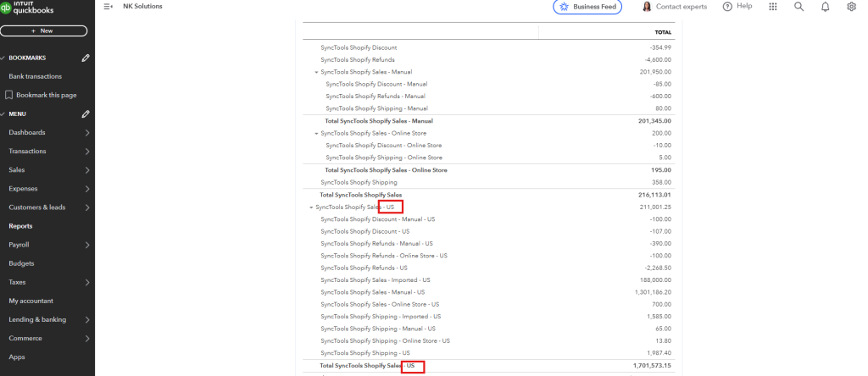This screenshot has height=376, width=868.
Task: Edit the menu with the pencil icon
Action: [x=86, y=114]
